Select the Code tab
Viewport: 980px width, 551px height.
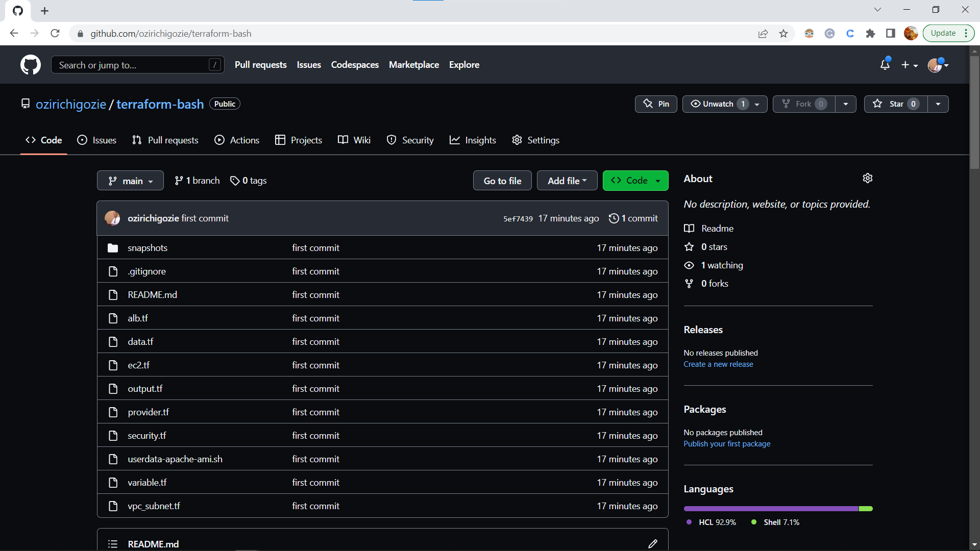point(44,140)
